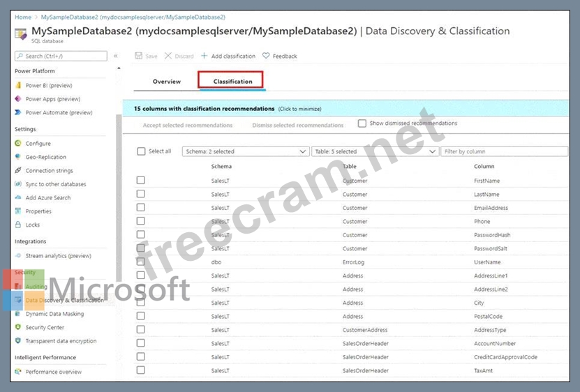Image resolution: width=580 pixels, height=392 pixels.
Task: Switch to the Overview tab
Action: tap(166, 82)
